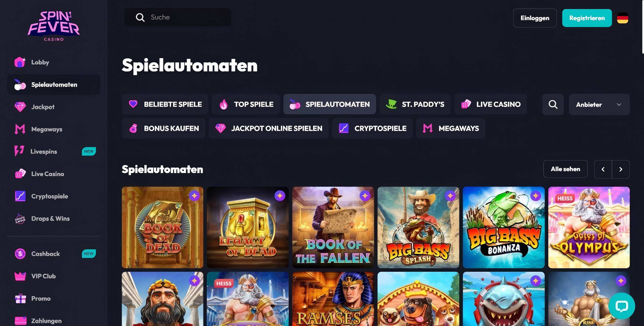Open the Drops & Wins sidebar icon

click(x=20, y=219)
